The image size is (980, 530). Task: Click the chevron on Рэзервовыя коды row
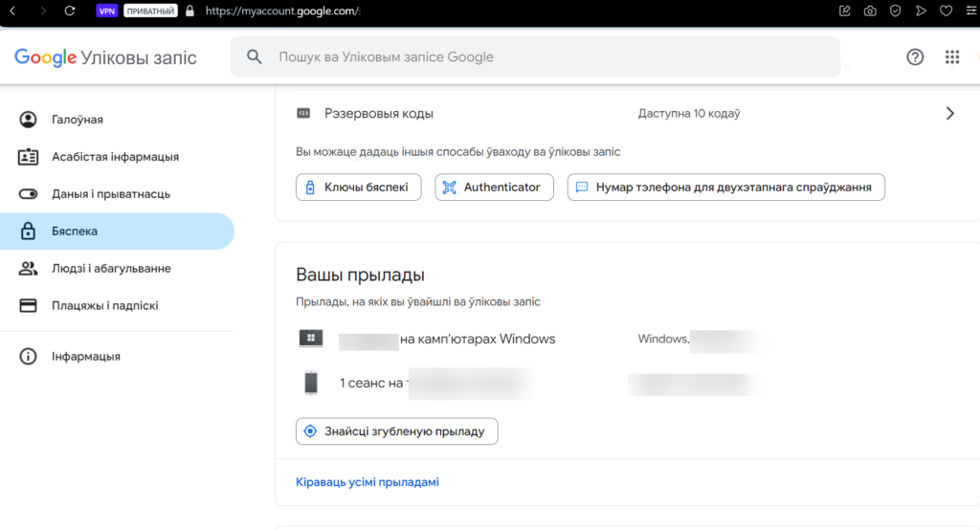point(950,113)
